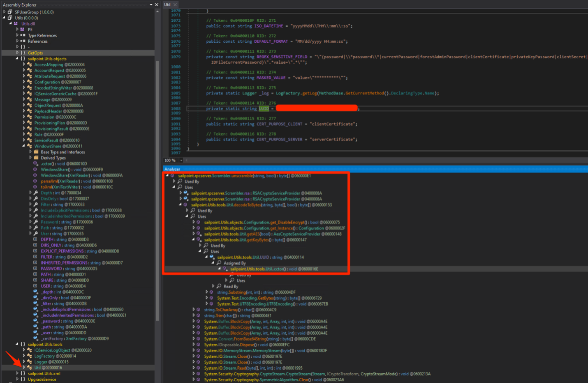Click the Assembly Explorer scroll-up arrow
Viewport: 588px width, 384px height.
click(157, 12)
